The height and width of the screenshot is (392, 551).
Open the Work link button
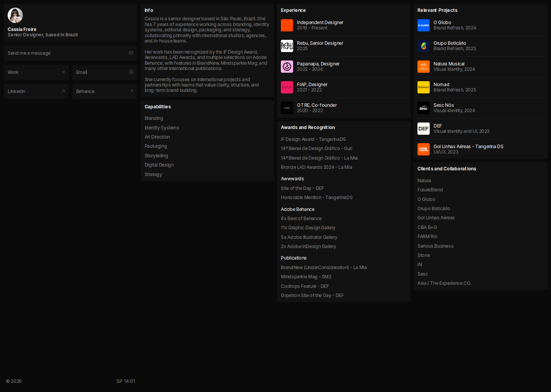point(36,72)
